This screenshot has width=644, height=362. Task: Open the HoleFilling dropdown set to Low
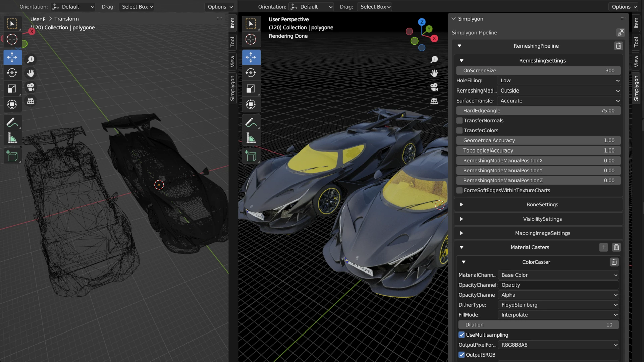point(559,81)
